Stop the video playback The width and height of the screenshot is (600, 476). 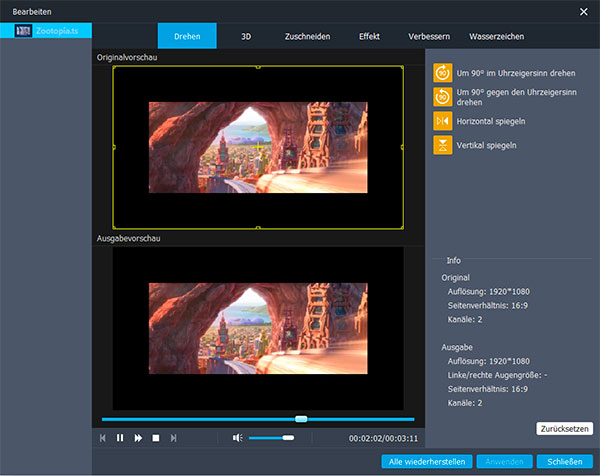point(156,438)
